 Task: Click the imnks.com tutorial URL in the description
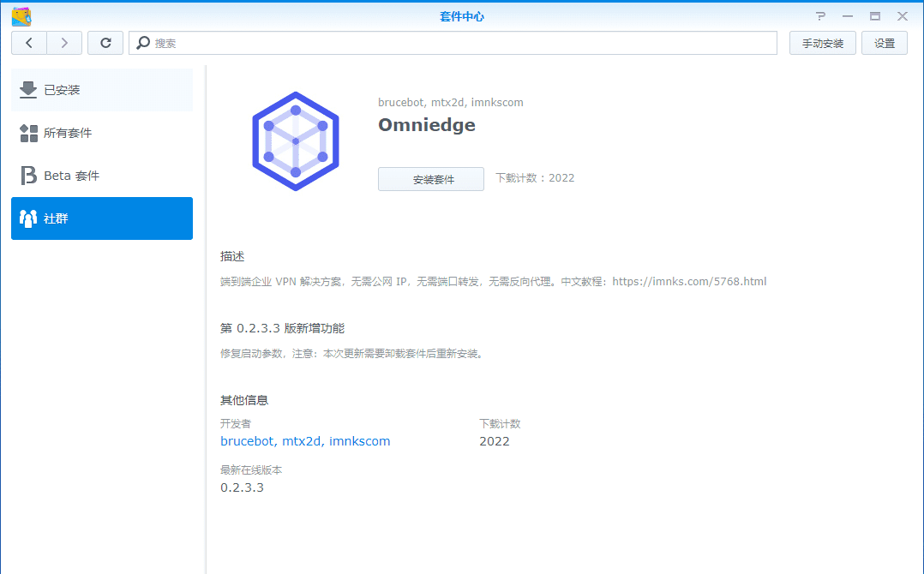689,281
